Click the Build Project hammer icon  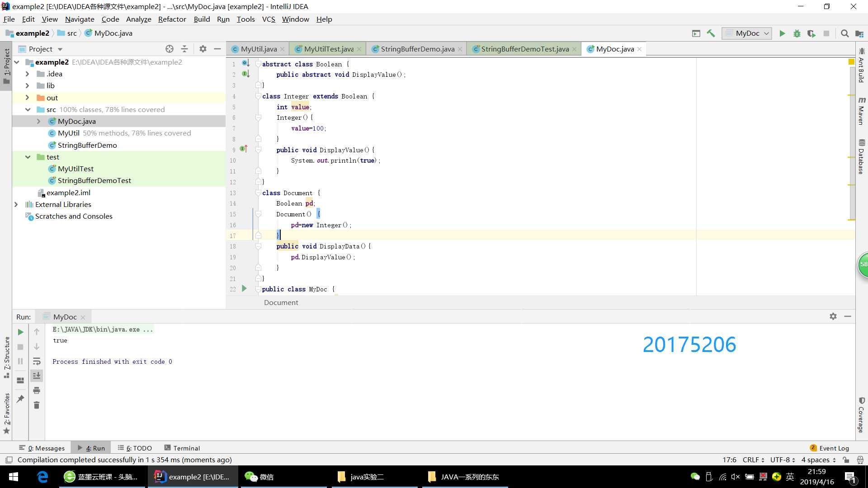(711, 33)
